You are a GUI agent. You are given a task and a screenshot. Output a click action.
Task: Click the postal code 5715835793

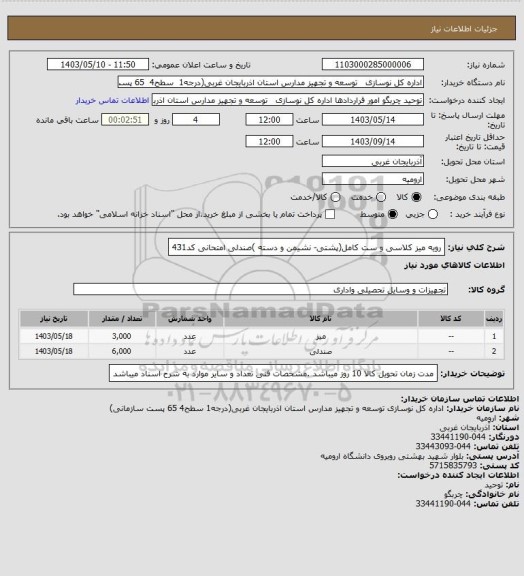pyautogui.click(x=453, y=465)
